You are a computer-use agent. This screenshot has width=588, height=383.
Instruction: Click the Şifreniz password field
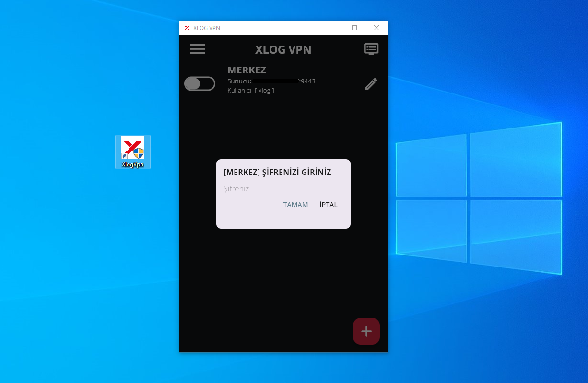point(283,189)
